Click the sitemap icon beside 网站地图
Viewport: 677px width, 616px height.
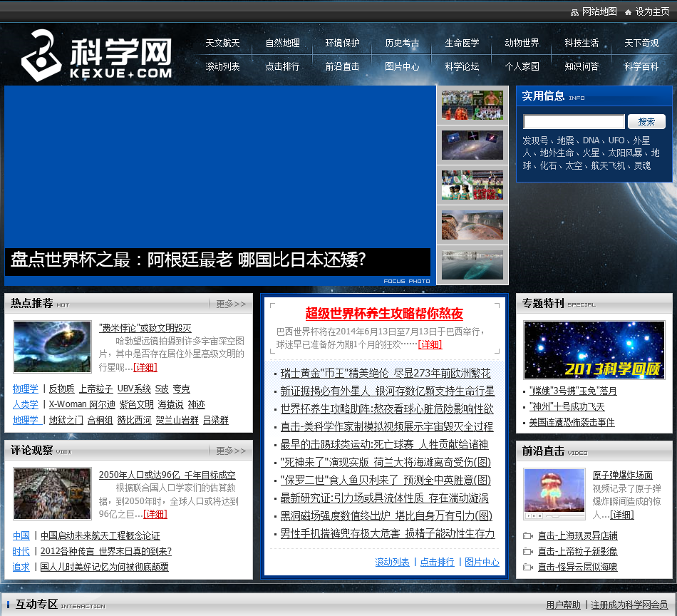[x=574, y=12]
